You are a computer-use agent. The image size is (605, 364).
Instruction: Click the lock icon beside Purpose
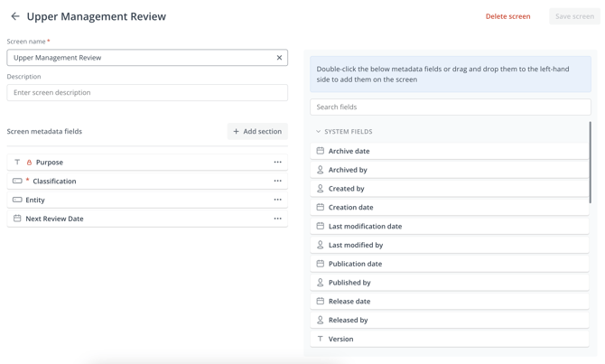tap(29, 163)
